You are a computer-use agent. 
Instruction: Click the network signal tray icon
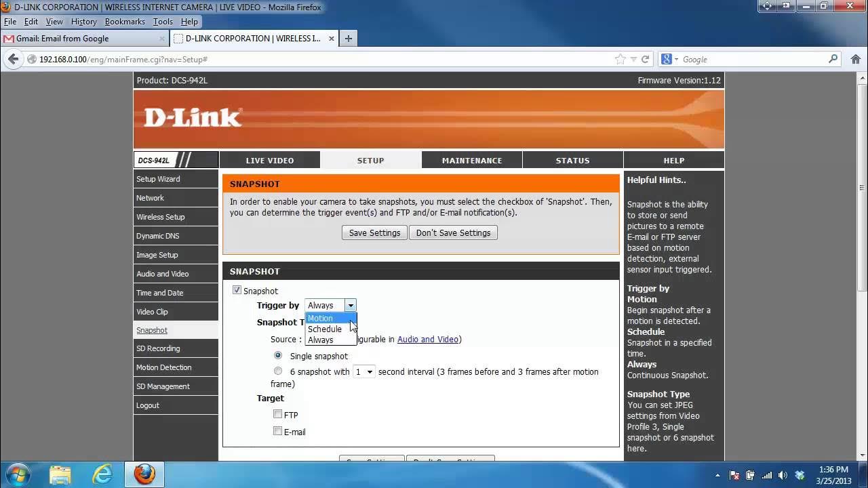pyautogui.click(x=768, y=475)
